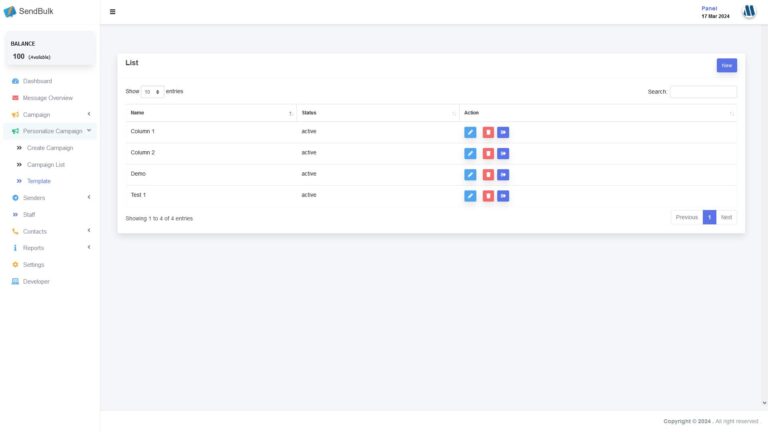Screen dimensions: 768x432
Task: Click into the Search input field
Action: tap(703, 91)
